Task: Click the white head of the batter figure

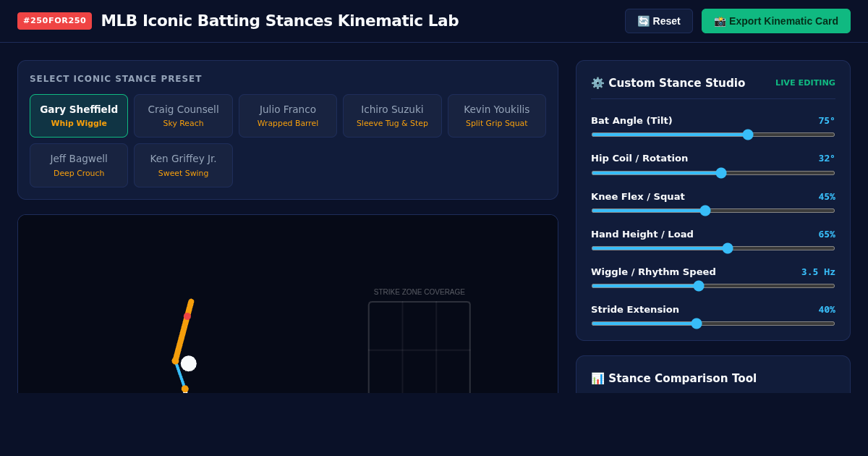Action: (189, 363)
